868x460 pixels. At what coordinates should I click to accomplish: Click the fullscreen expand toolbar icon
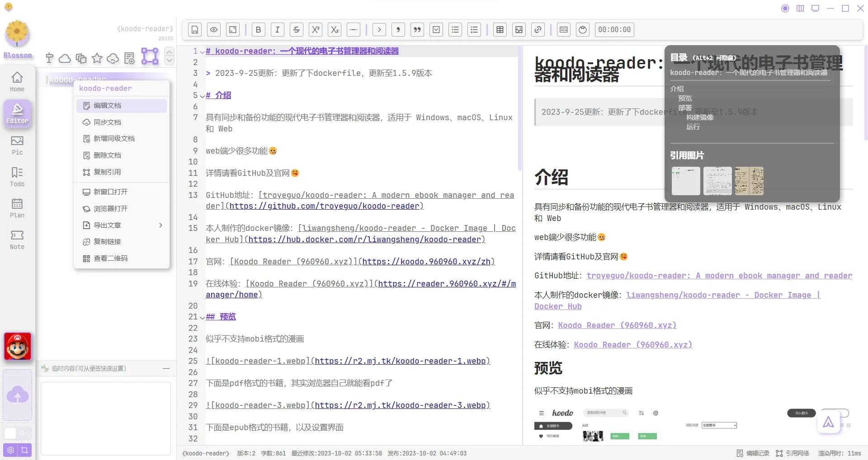click(x=233, y=30)
